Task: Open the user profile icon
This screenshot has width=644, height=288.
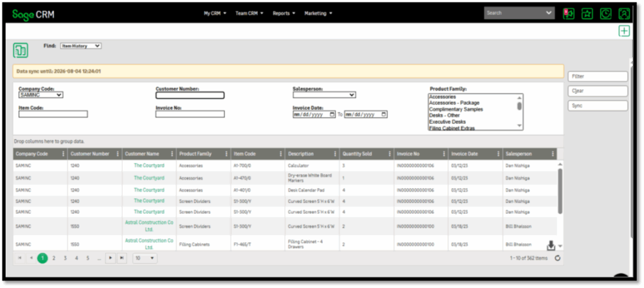Action: point(625,14)
